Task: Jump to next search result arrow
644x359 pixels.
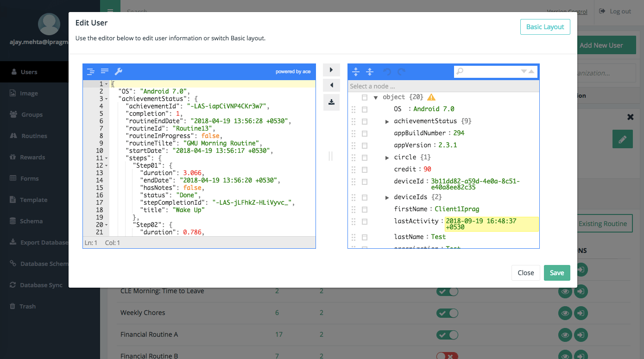Action: click(524, 71)
